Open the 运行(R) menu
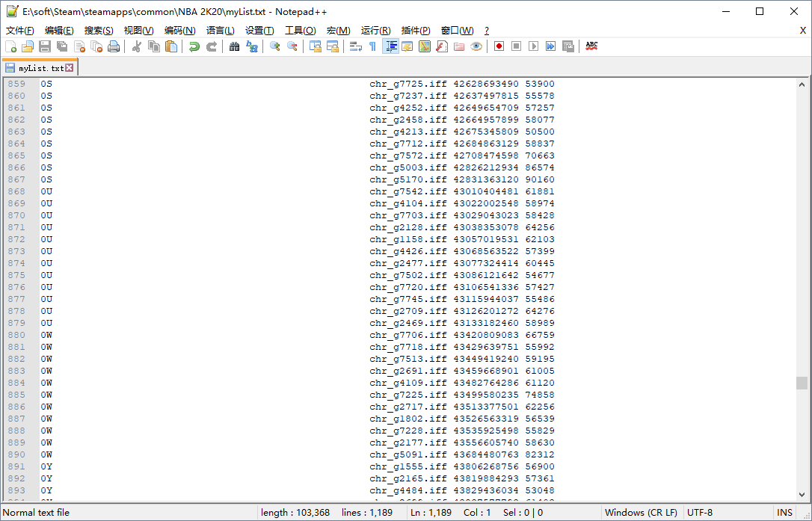Image resolution: width=812 pixels, height=521 pixels. click(x=376, y=31)
